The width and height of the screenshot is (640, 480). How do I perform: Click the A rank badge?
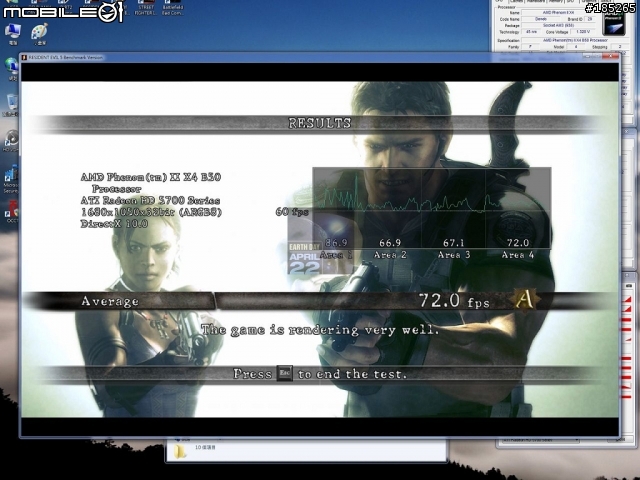(x=524, y=300)
